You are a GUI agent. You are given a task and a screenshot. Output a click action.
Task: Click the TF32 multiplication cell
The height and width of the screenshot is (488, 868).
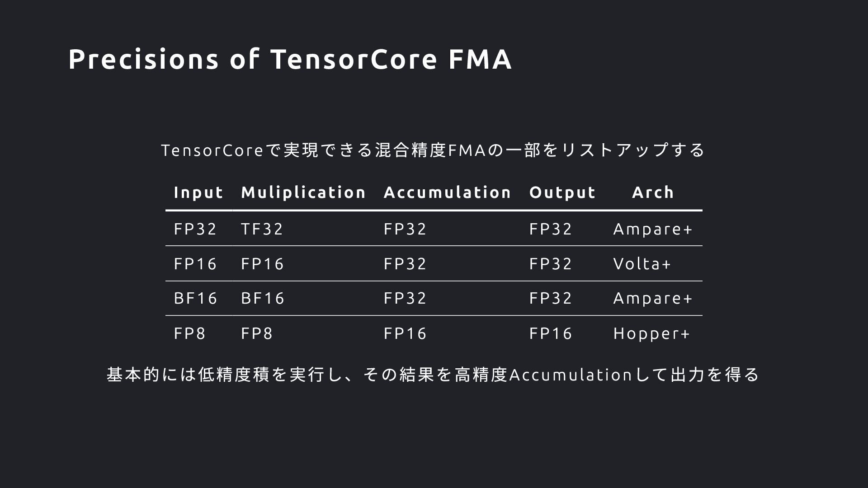tap(262, 229)
